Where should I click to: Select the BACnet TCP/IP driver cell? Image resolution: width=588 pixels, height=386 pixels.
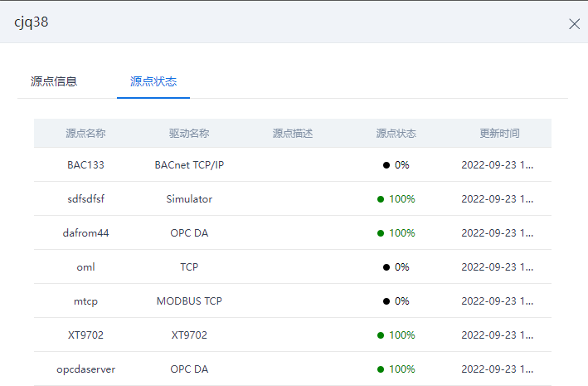pyautogui.click(x=189, y=165)
